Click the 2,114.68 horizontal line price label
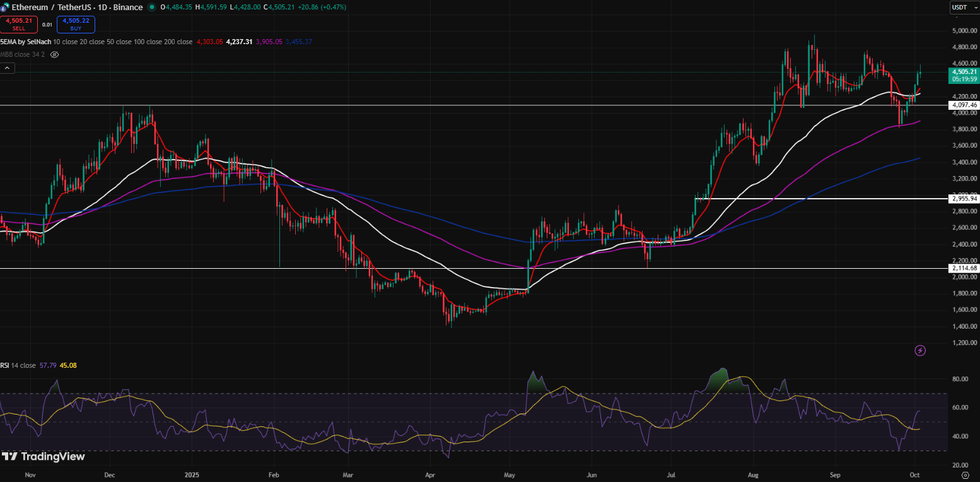980x482 pixels. 965,268
